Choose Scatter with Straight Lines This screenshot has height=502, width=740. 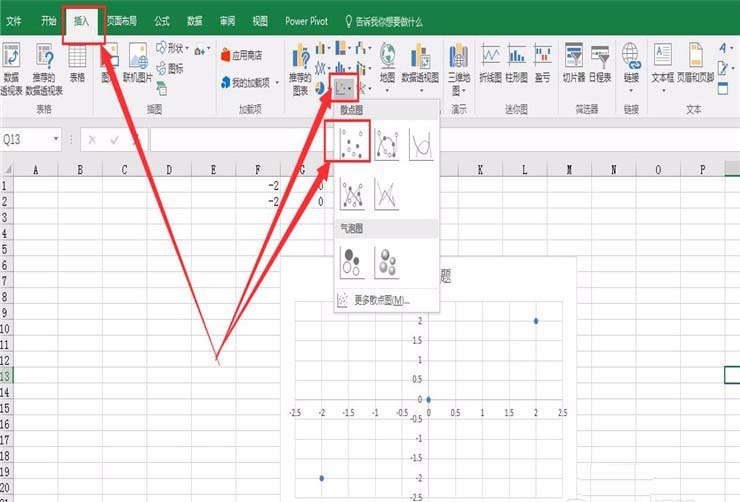(x=387, y=193)
